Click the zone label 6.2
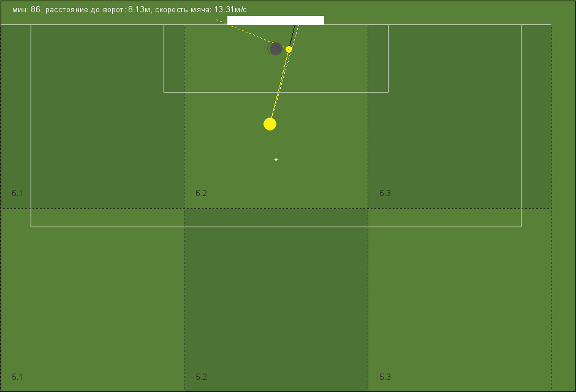The image size is (576, 392). pos(201,193)
